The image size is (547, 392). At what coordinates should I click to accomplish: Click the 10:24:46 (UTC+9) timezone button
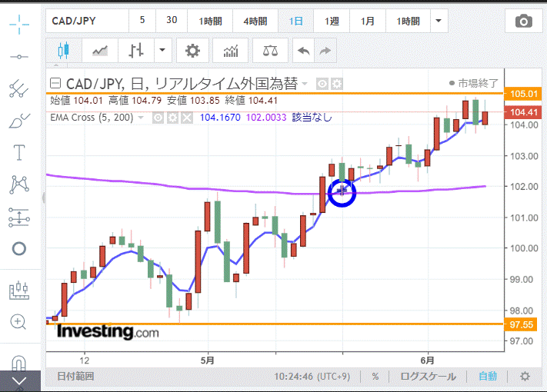click(312, 377)
